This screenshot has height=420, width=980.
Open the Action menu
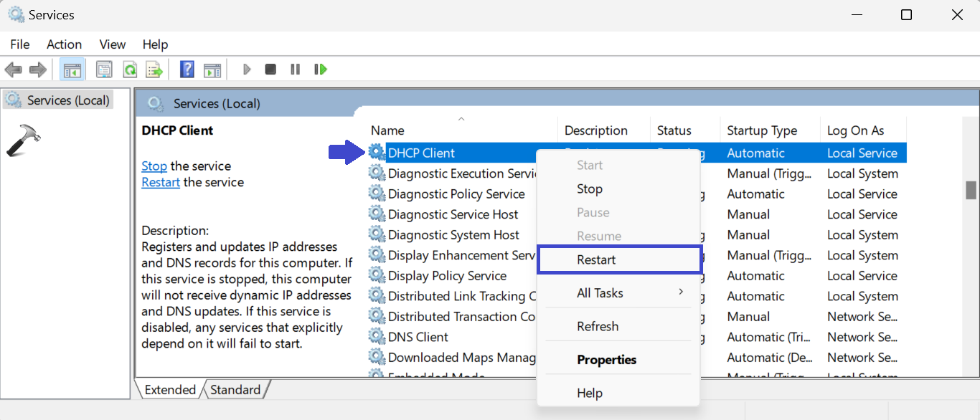(x=64, y=44)
